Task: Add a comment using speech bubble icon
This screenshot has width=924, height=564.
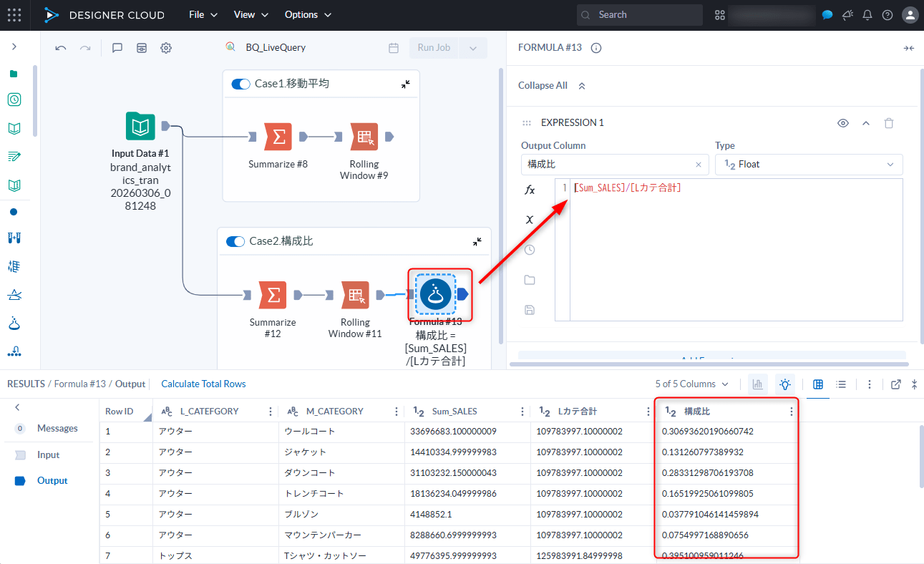Action: [x=117, y=48]
